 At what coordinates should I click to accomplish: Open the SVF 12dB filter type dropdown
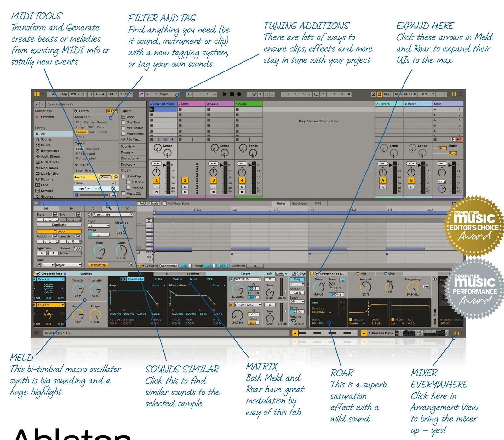[x=248, y=279]
